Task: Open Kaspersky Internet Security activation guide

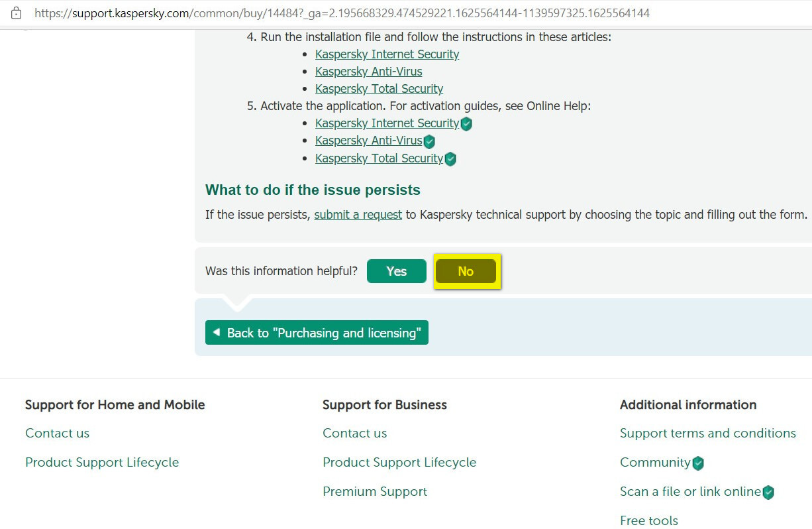Action: point(387,123)
